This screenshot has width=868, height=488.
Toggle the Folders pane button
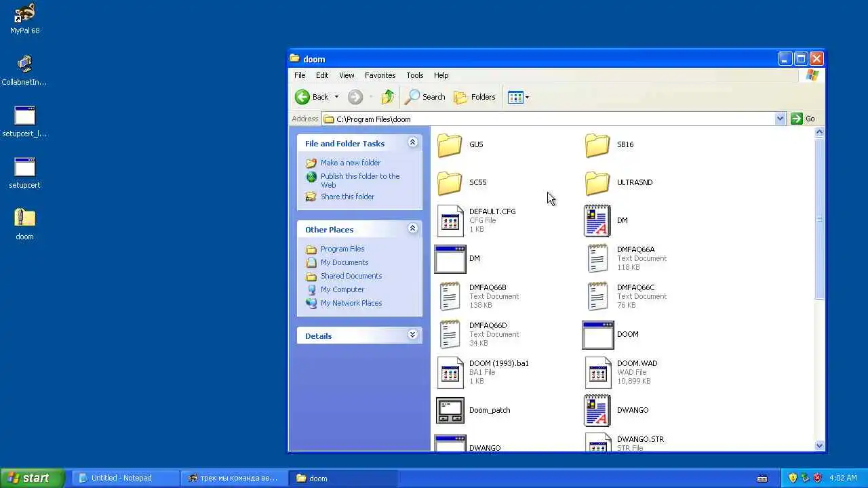pos(475,97)
